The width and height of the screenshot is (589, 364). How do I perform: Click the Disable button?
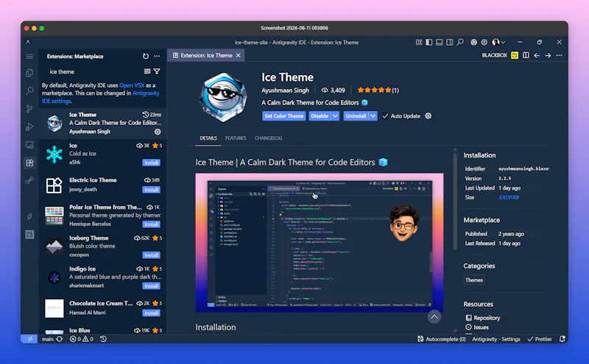tap(320, 116)
